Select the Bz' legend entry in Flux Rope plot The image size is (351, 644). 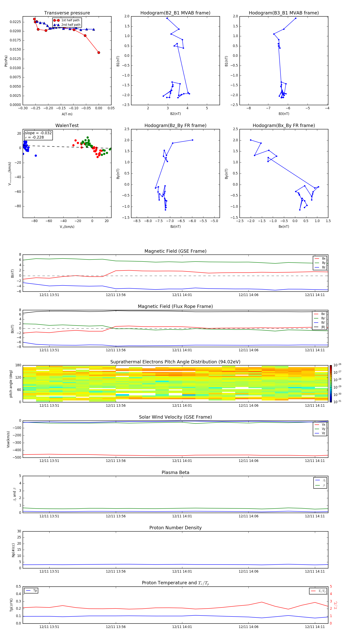tap(320, 323)
